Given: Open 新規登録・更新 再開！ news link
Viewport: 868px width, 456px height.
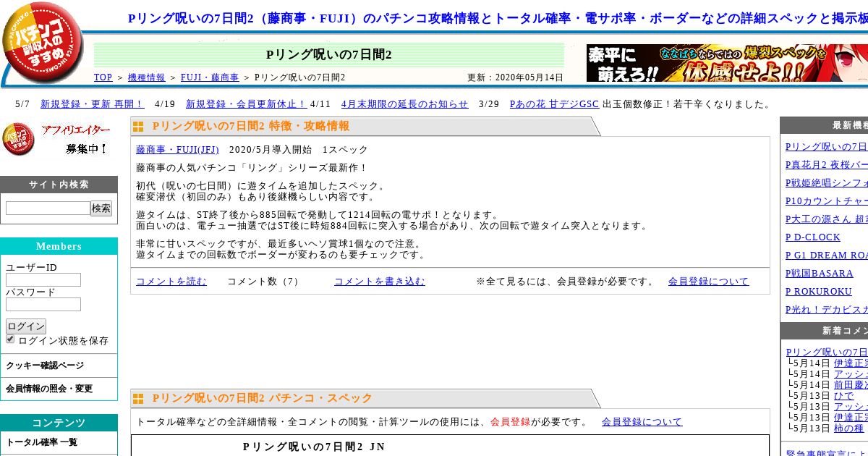Looking at the screenshot, I should 93,104.
